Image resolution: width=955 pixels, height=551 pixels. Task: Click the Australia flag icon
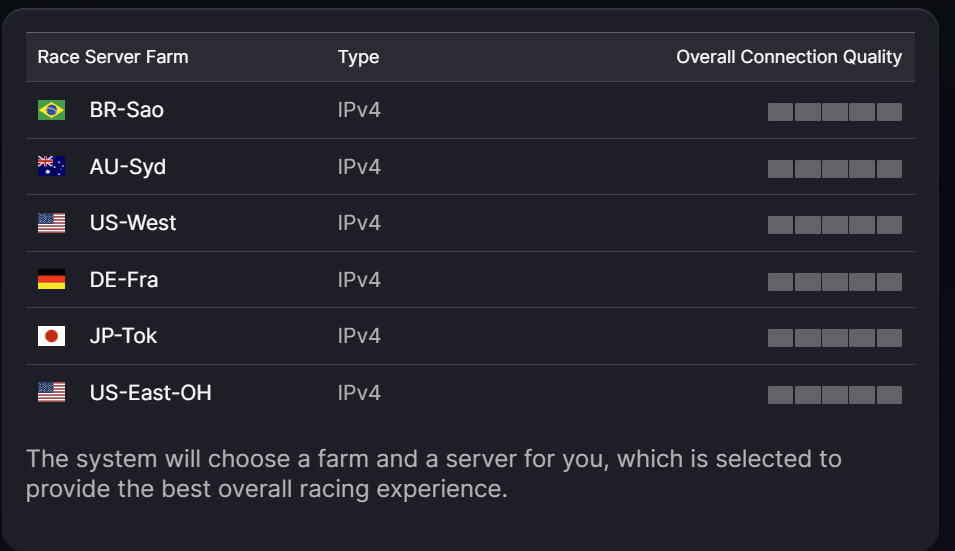coord(51,166)
